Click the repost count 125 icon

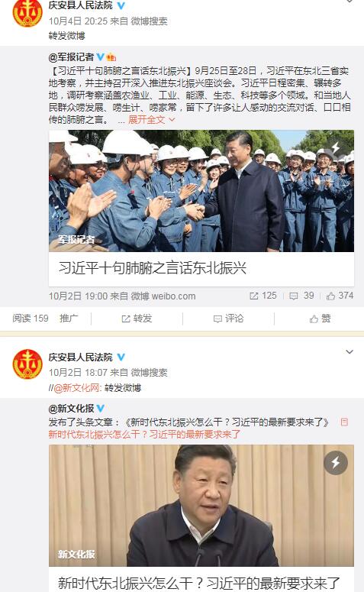click(x=254, y=296)
